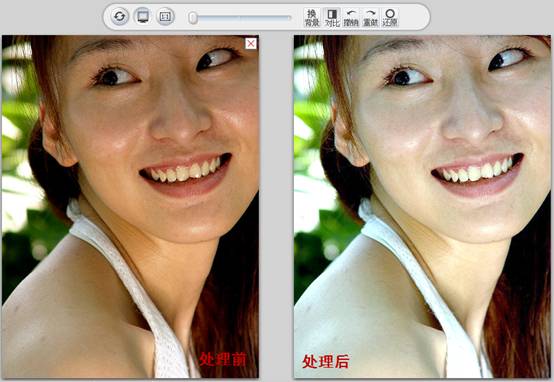Click the right end of zoom slider track
This screenshot has width=554, height=382.
289,17
